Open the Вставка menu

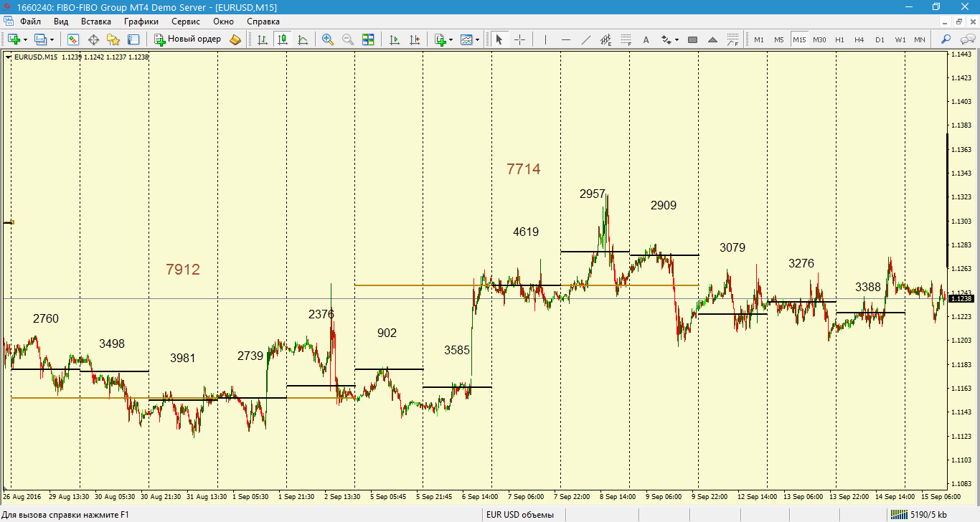(96, 22)
